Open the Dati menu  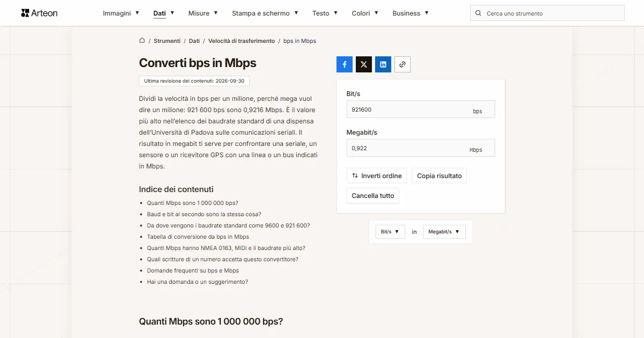click(164, 13)
